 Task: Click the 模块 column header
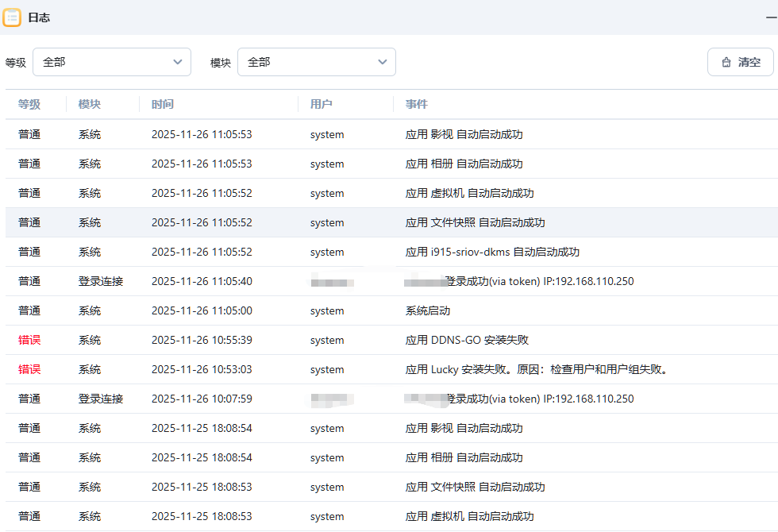point(90,104)
